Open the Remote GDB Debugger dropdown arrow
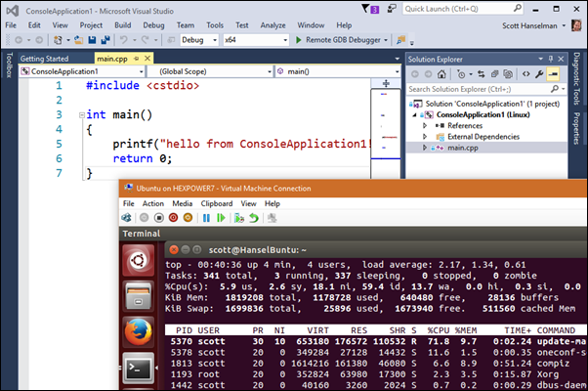Image resolution: width=588 pixels, height=391 pixels. pos(386,40)
